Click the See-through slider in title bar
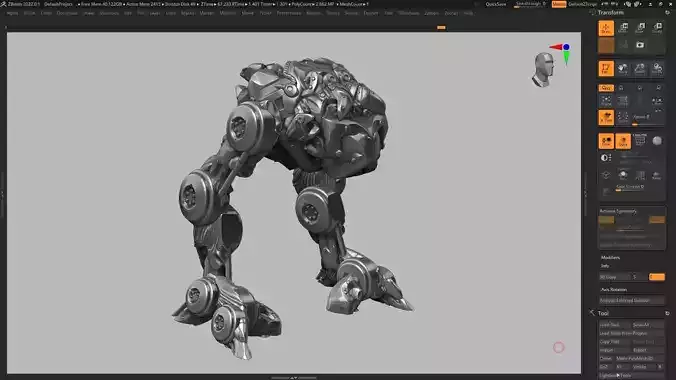 (531, 4)
